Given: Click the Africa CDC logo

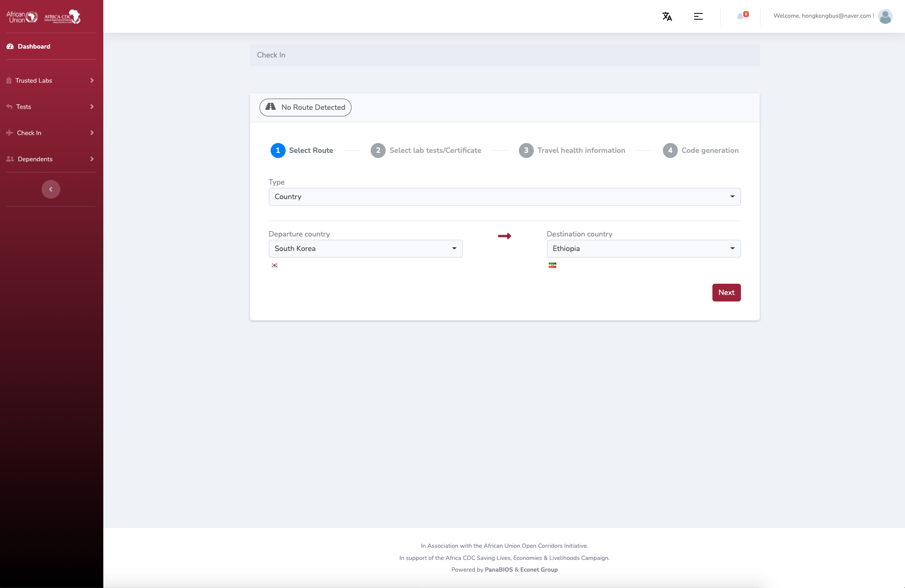Looking at the screenshot, I should click(62, 17).
